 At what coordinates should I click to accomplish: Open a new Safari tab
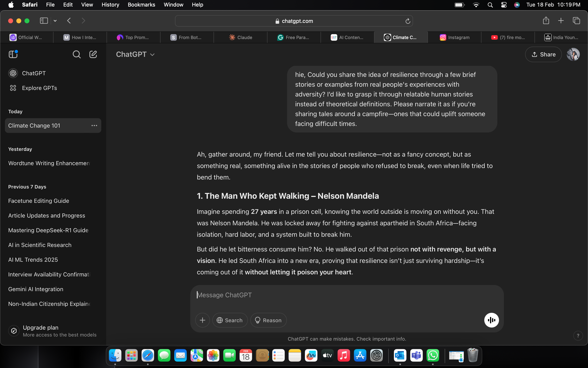(x=561, y=21)
